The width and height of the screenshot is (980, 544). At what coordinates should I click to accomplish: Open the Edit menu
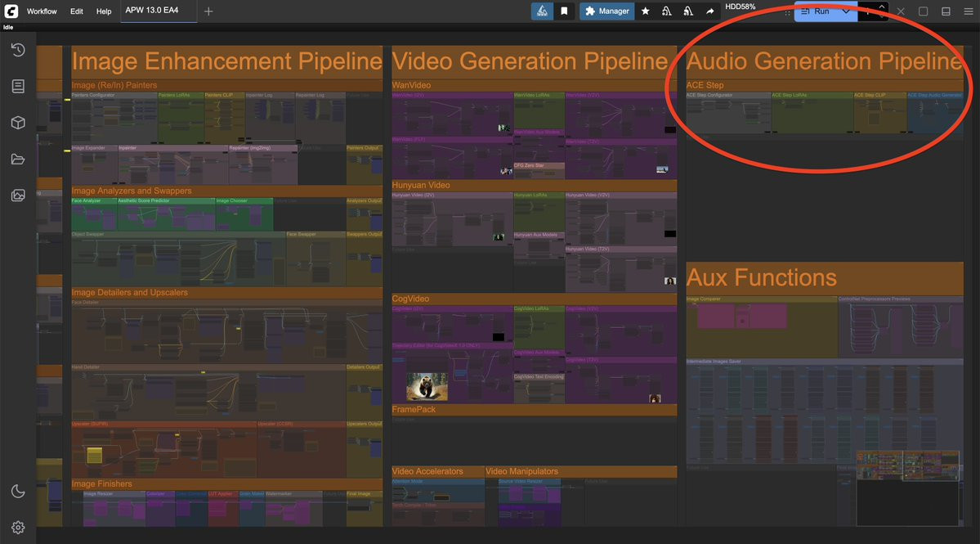(x=76, y=11)
